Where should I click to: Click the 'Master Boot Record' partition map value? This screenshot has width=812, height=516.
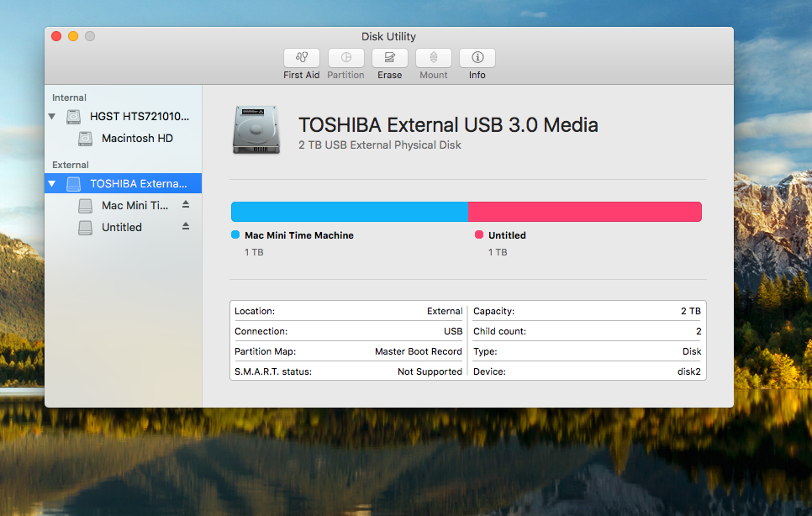419,351
